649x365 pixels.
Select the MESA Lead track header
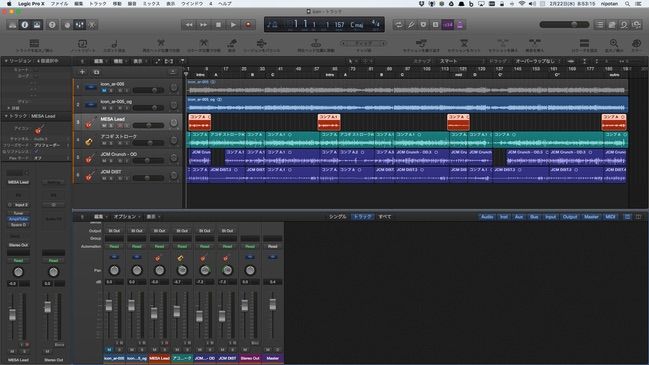[127, 122]
